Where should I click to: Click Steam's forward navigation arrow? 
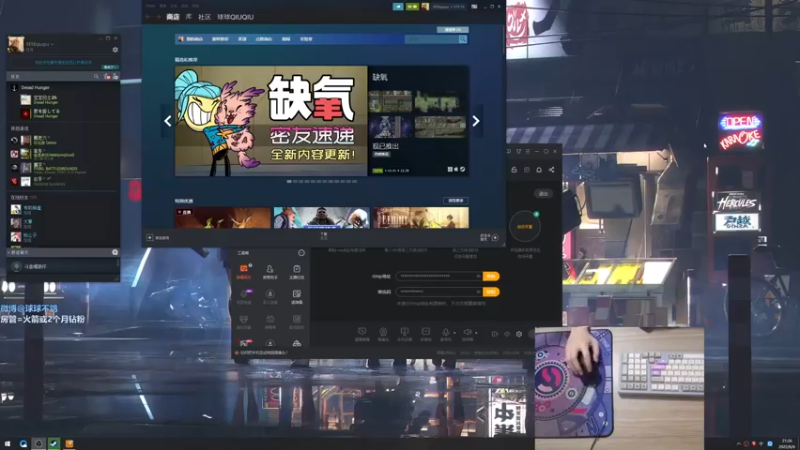pos(158,17)
